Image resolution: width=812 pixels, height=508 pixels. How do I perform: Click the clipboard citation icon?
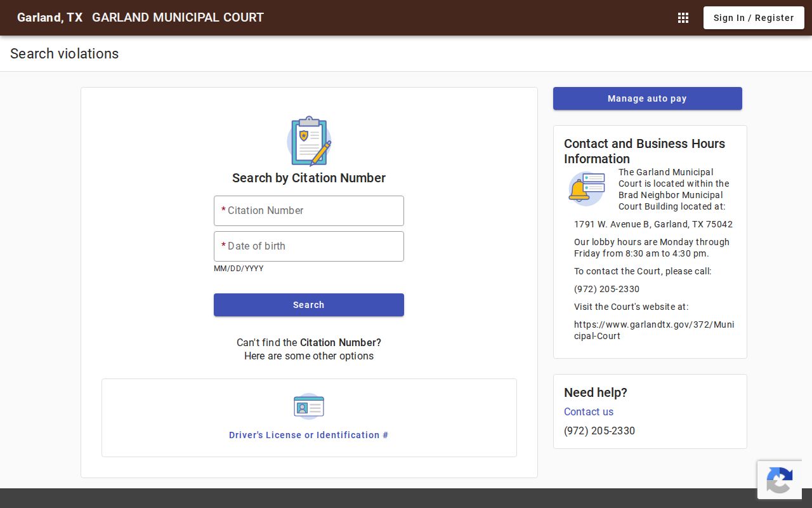tap(309, 141)
